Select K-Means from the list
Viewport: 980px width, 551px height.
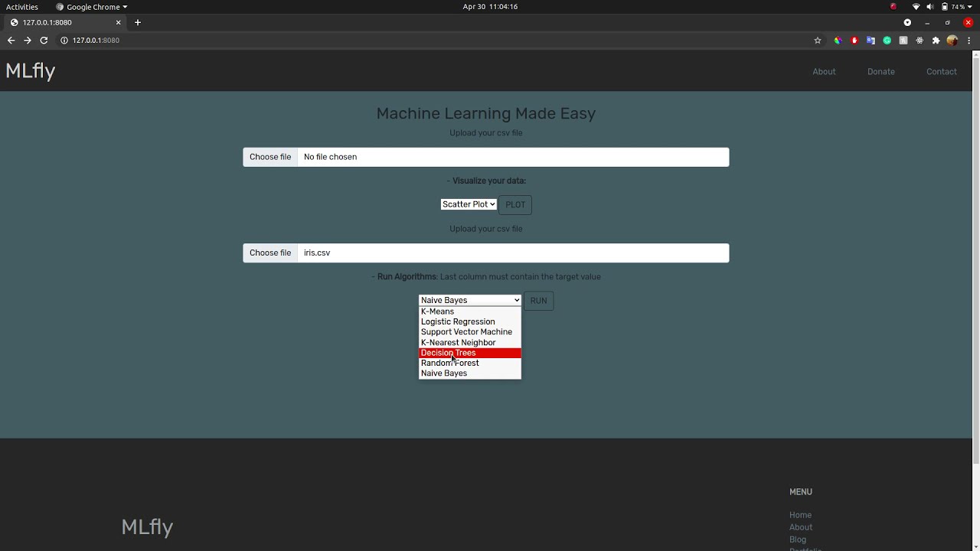[x=470, y=311]
